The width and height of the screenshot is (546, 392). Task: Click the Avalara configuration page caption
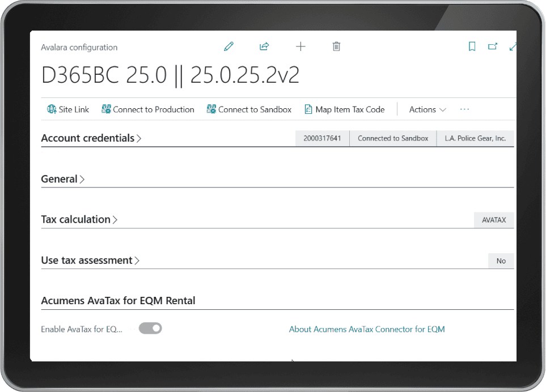coord(79,48)
